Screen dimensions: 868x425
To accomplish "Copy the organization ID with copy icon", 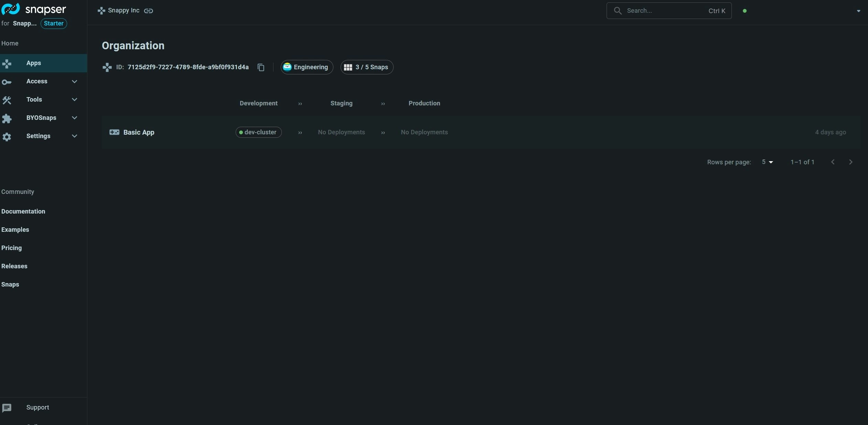I will pos(261,68).
